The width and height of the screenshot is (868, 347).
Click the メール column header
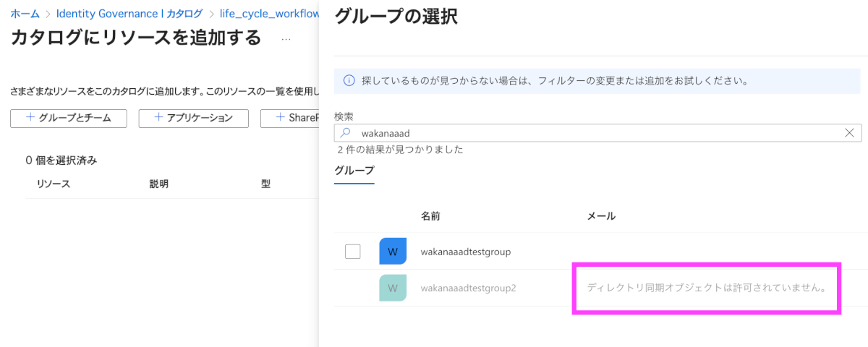pos(601,216)
